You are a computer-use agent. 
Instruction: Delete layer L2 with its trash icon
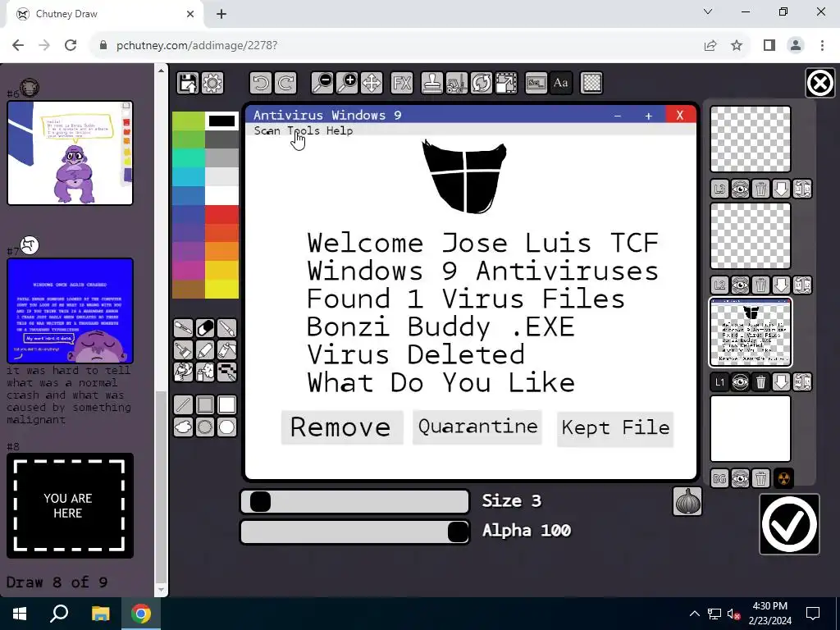pos(760,285)
